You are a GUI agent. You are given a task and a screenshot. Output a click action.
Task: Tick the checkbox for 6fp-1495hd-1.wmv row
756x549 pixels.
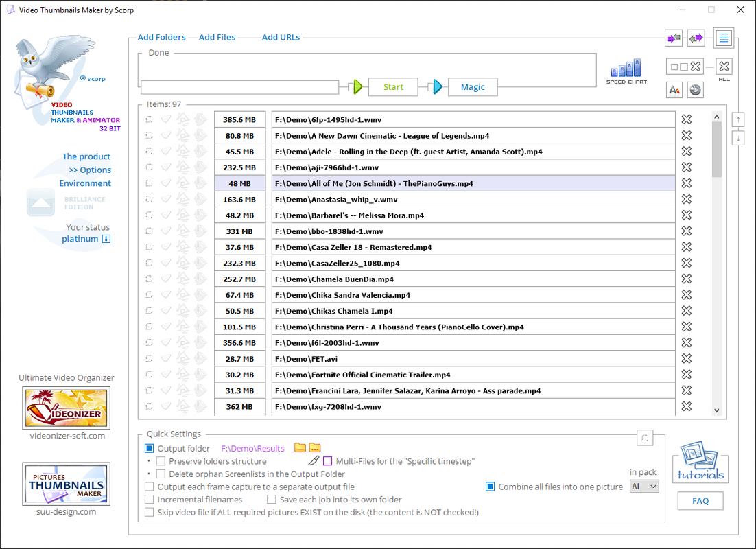click(149, 119)
